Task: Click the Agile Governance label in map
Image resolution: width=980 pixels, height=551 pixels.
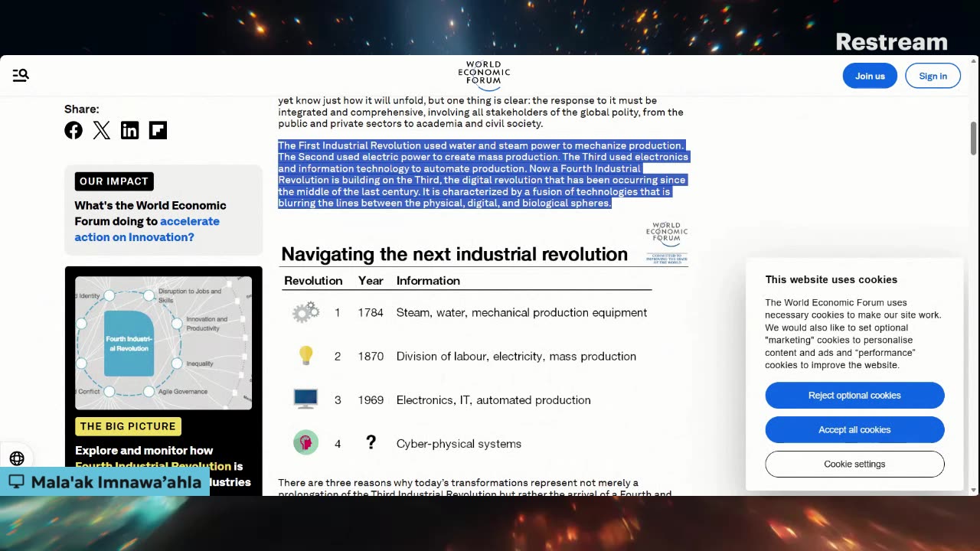Action: click(x=183, y=391)
